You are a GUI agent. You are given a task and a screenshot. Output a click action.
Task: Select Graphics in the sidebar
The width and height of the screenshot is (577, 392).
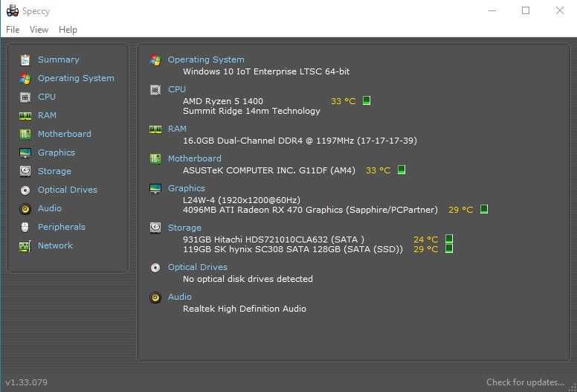[57, 152]
